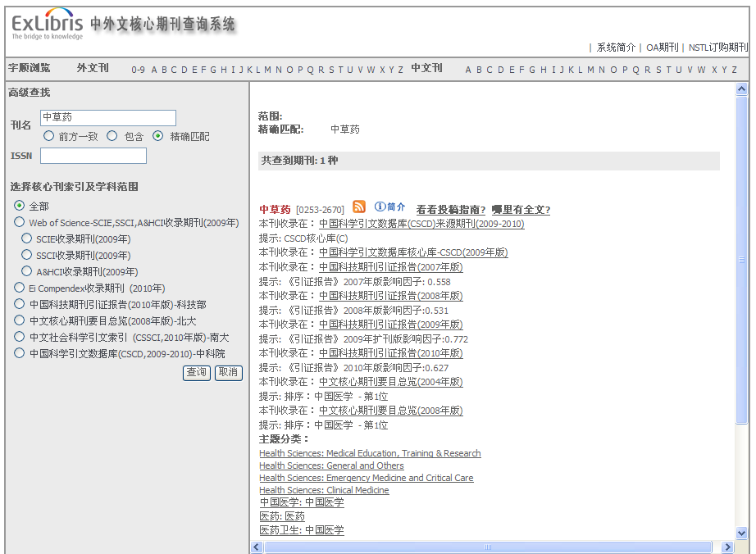Click the 共查到期刊: 1 种 result count
Screen dimensions: 756x554
(x=299, y=161)
